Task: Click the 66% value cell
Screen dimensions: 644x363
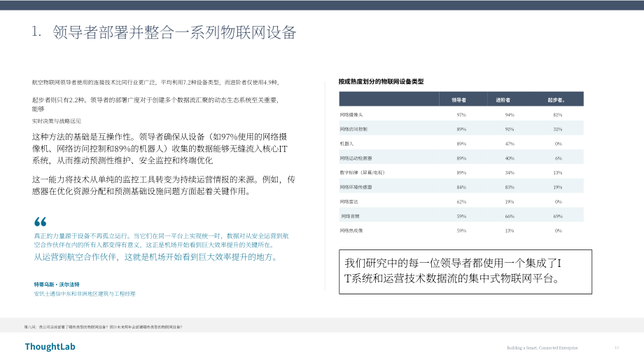Action: [x=510, y=217]
